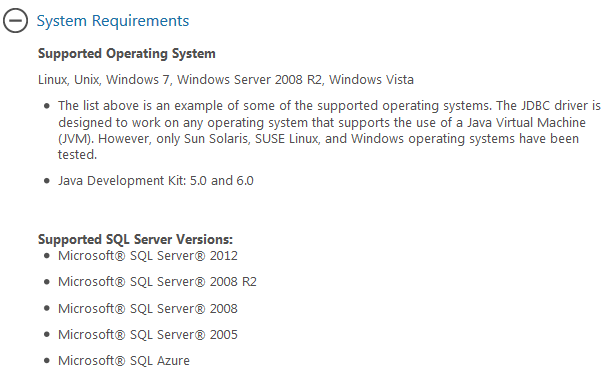
Task: Click the paragraph about the JDBC driver design
Action: [330, 130]
